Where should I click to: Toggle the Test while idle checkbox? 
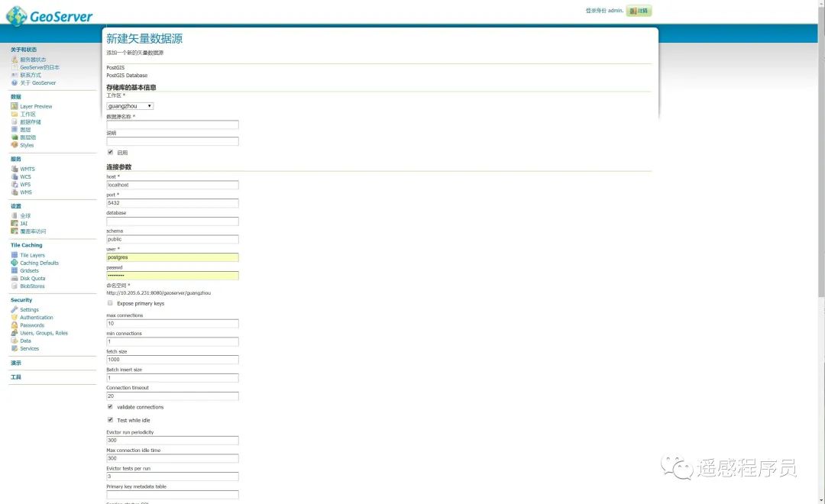click(110, 420)
